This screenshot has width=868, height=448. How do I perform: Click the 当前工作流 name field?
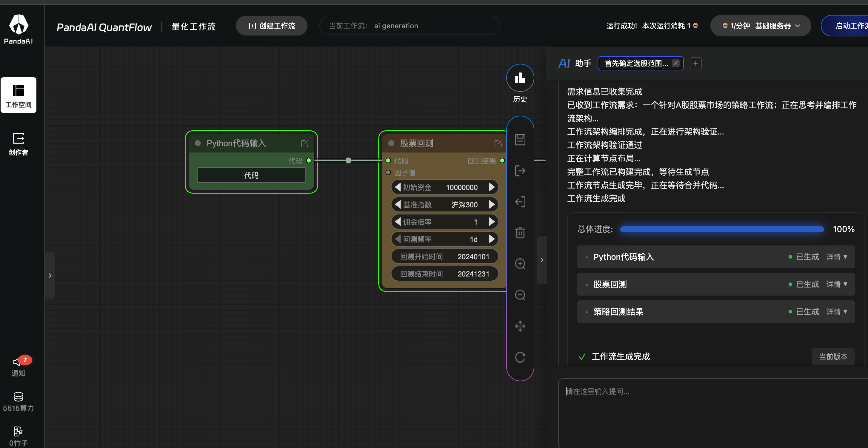(410, 26)
